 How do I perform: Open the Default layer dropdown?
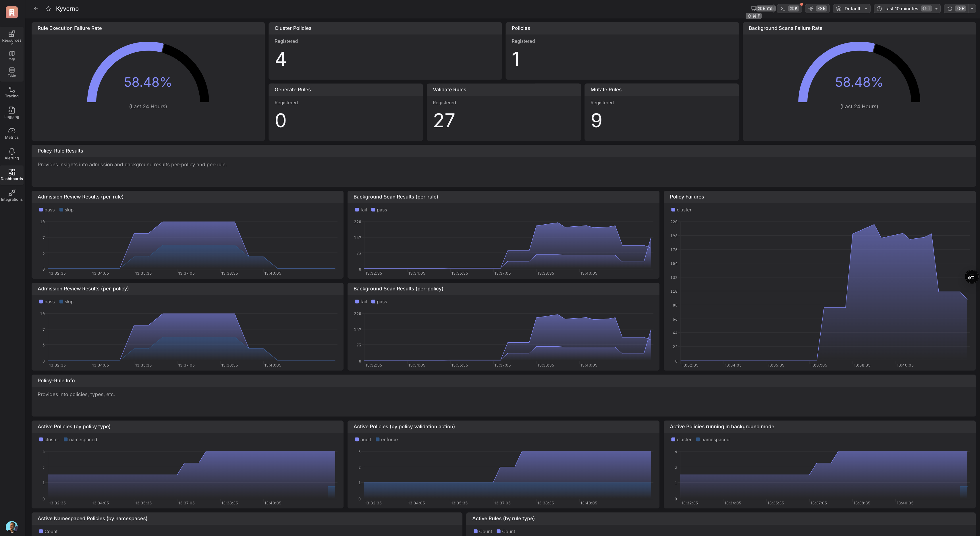pos(851,9)
